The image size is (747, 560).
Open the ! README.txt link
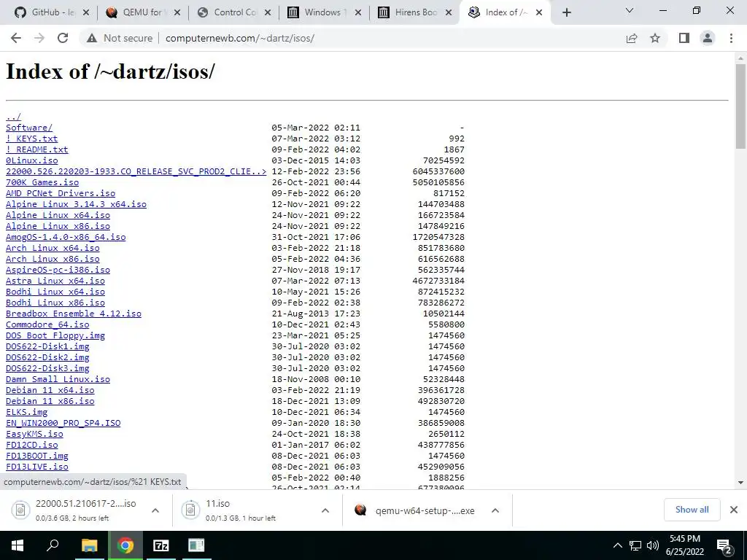pos(36,149)
